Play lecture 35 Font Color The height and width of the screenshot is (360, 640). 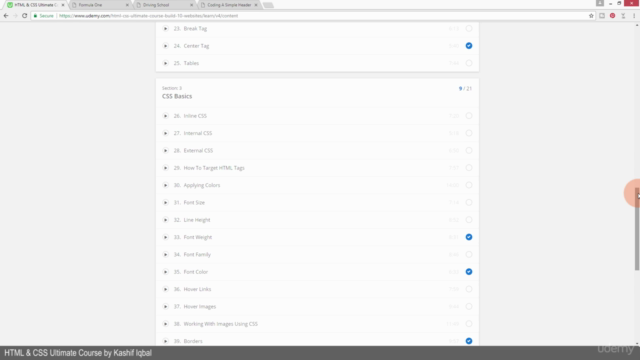(165, 272)
